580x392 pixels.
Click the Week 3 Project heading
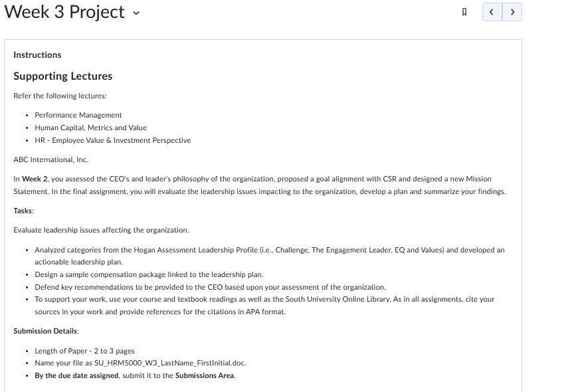point(63,11)
